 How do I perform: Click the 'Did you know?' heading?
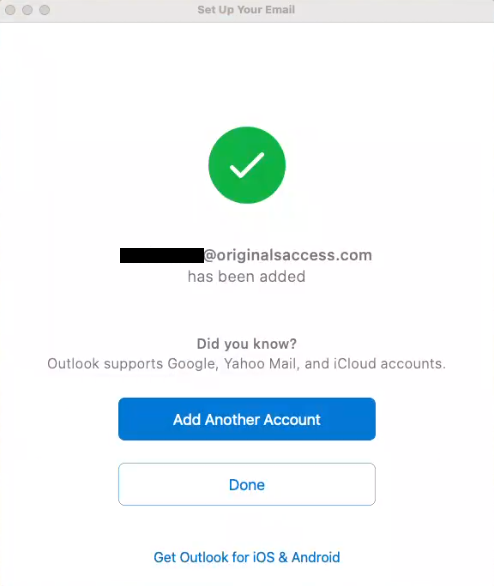coord(247,344)
